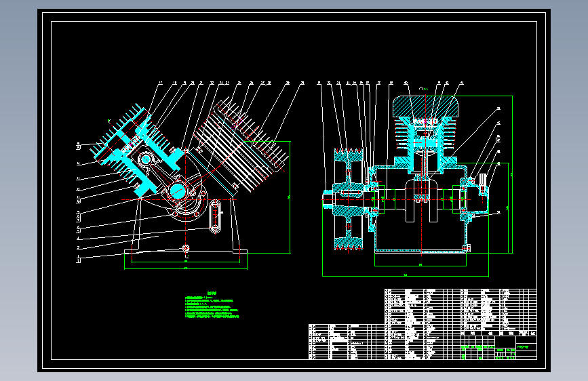Image resolution: width=588 pixels, height=381 pixels.
Task: Click the cyan crank pin circle in left view
Action: tap(178, 191)
